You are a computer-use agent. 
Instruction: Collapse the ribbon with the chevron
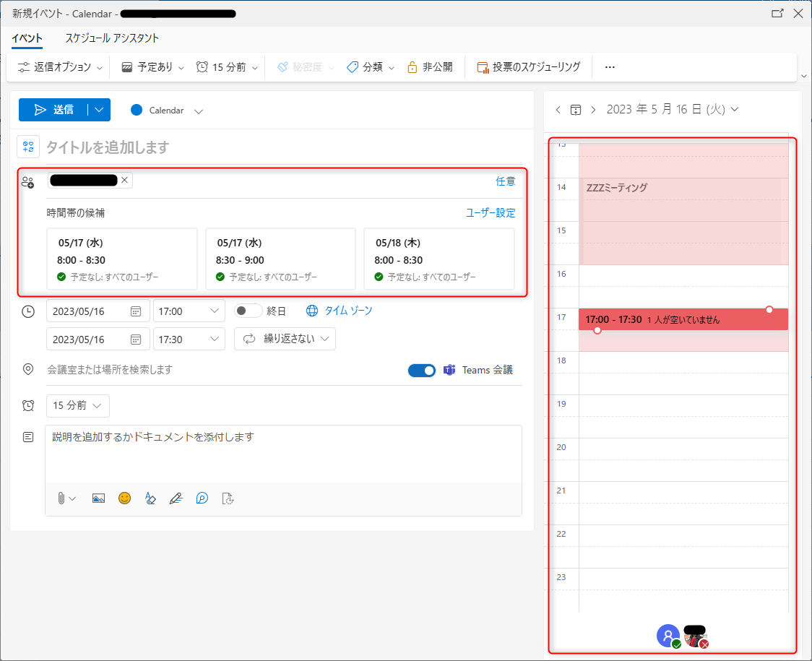(804, 76)
